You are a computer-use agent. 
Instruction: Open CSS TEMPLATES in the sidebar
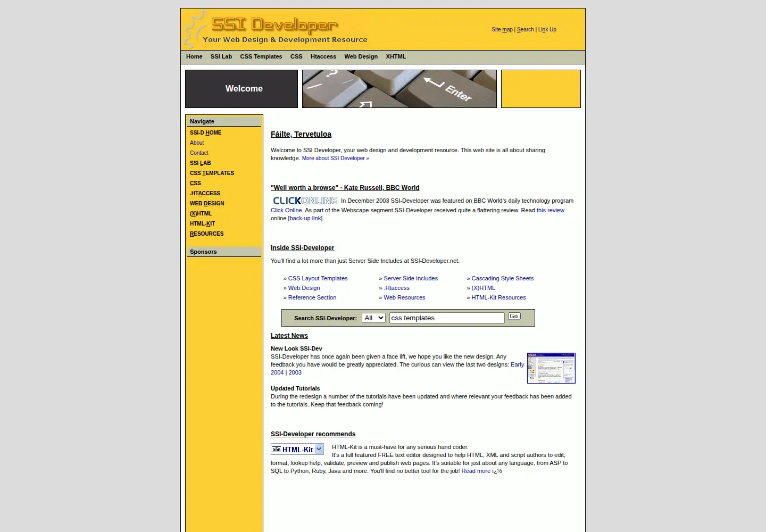click(x=212, y=173)
